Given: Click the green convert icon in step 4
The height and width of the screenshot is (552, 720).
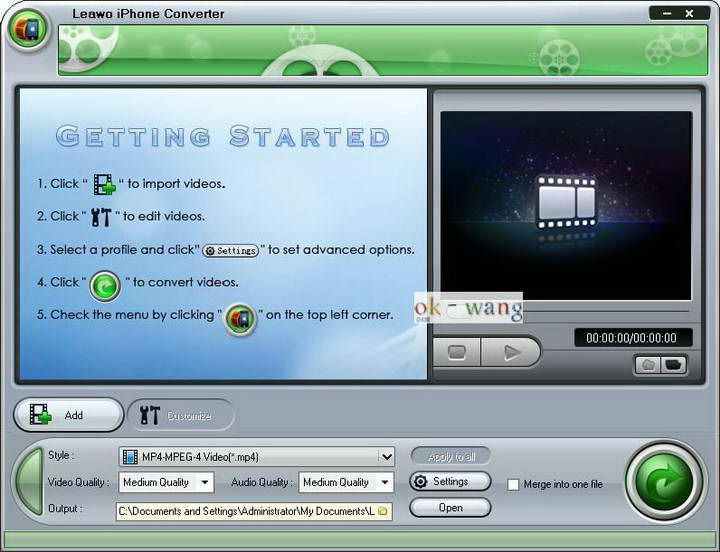Looking at the screenshot, I should 105,286.
